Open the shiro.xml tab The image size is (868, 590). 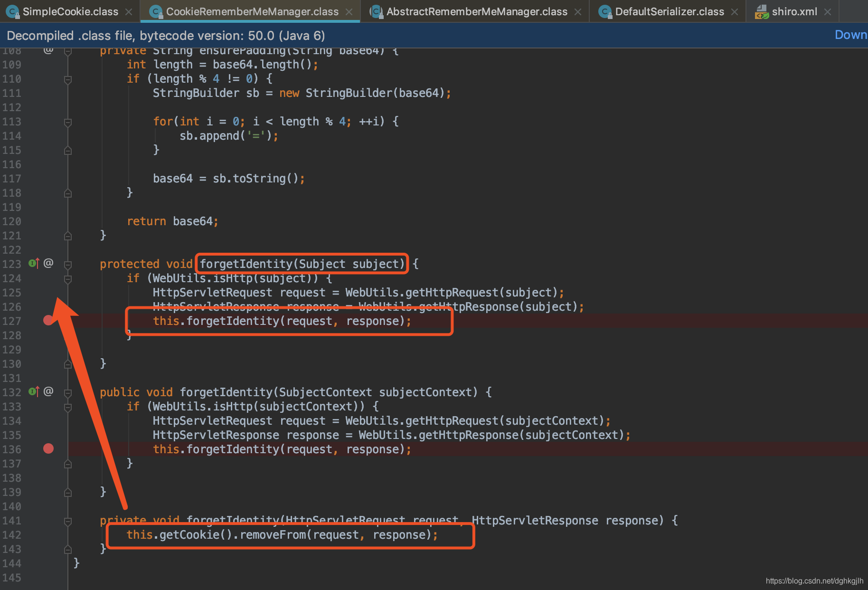coord(794,11)
